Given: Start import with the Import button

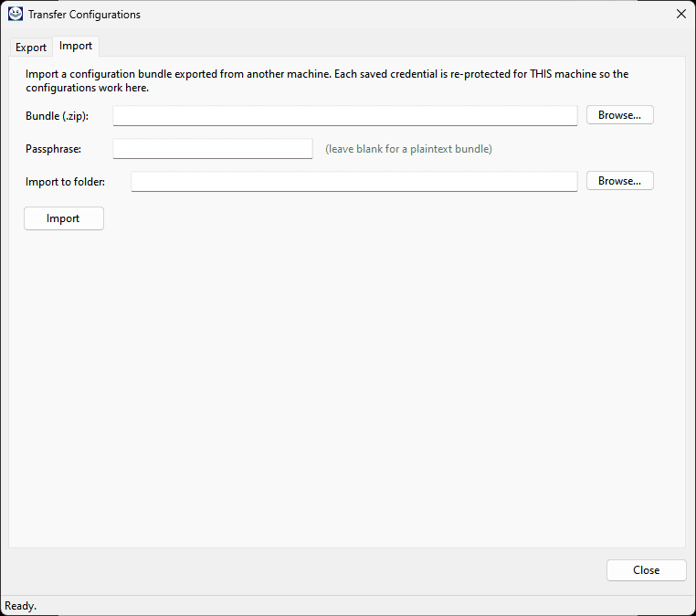Looking at the screenshot, I should 63,218.
